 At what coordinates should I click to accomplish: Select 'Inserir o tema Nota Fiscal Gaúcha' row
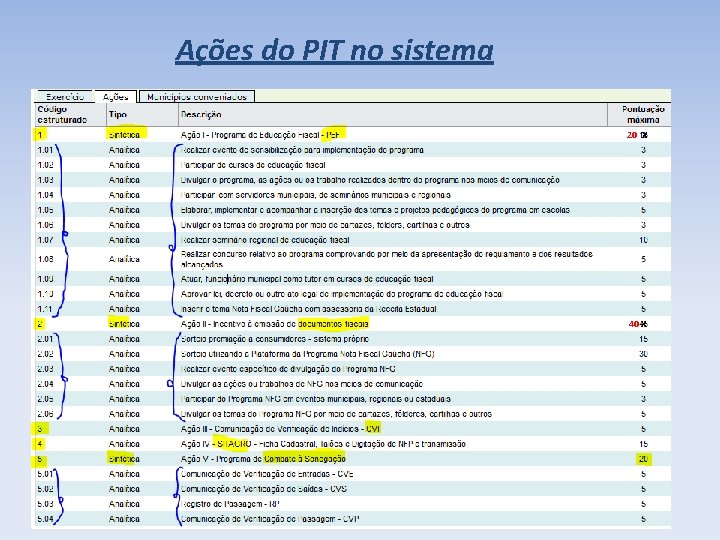[x=353, y=309]
